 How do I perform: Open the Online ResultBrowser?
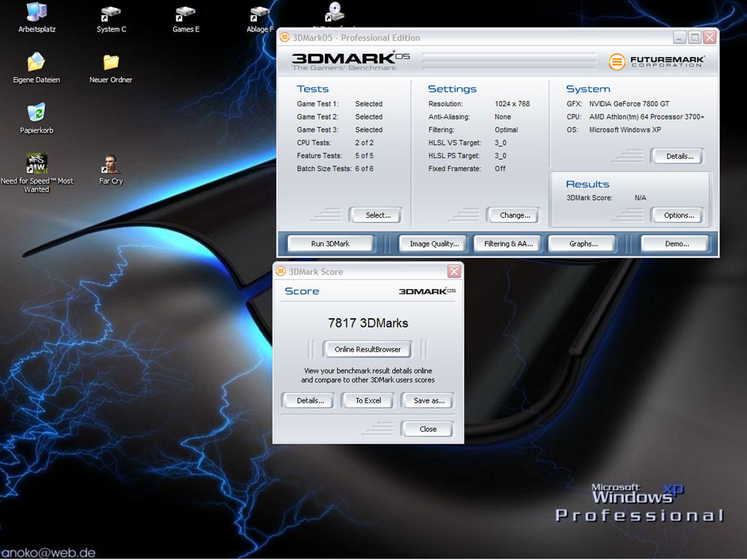(x=368, y=349)
